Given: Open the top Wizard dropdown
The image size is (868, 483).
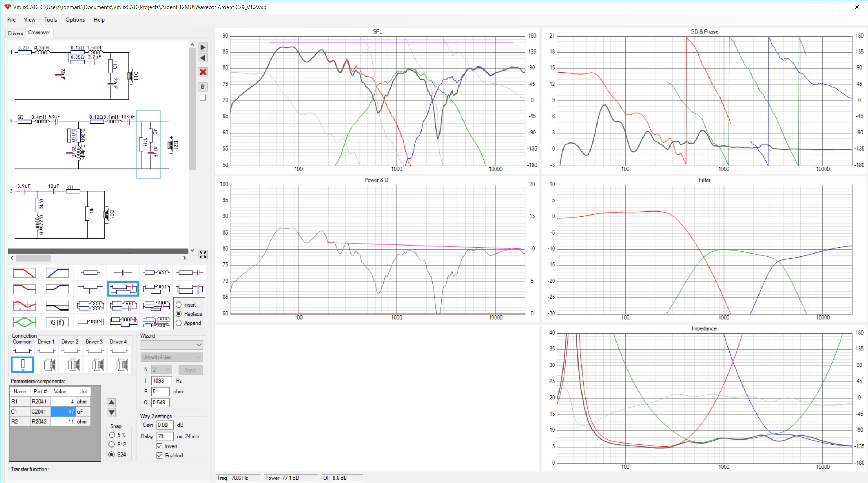Looking at the screenshot, I should [x=172, y=345].
